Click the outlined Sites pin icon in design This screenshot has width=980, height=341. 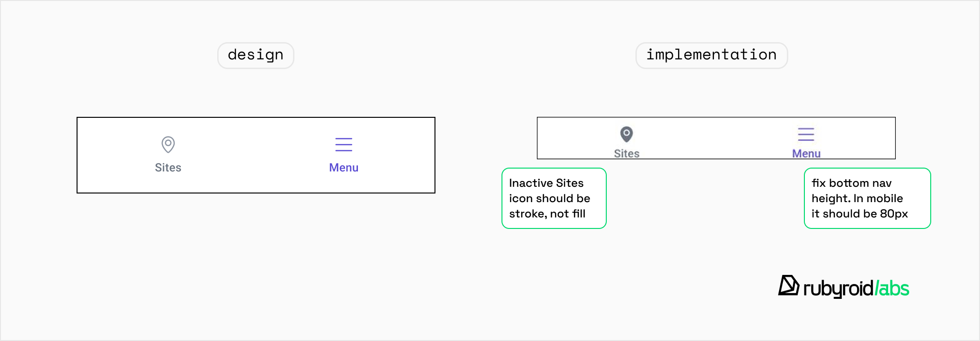pyautogui.click(x=168, y=144)
